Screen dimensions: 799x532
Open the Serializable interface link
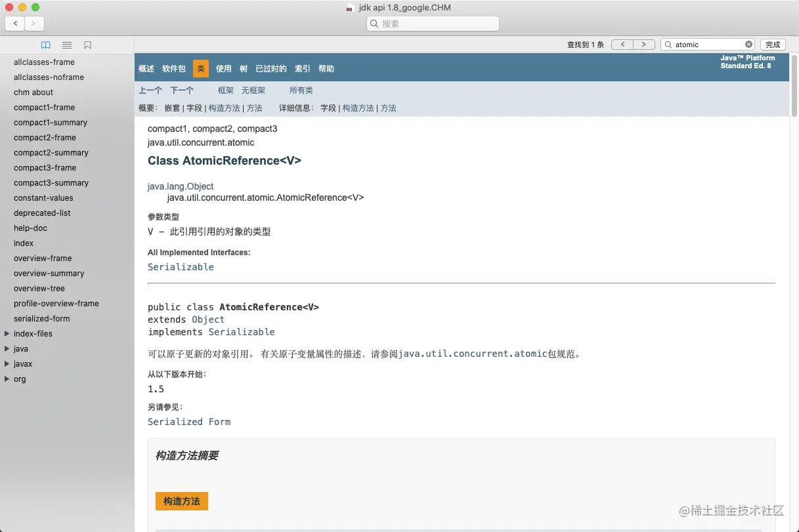(x=181, y=267)
